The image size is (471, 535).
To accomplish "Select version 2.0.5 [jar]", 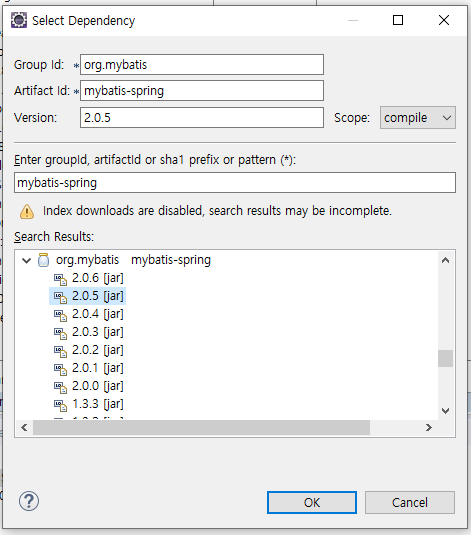I will 98,296.
